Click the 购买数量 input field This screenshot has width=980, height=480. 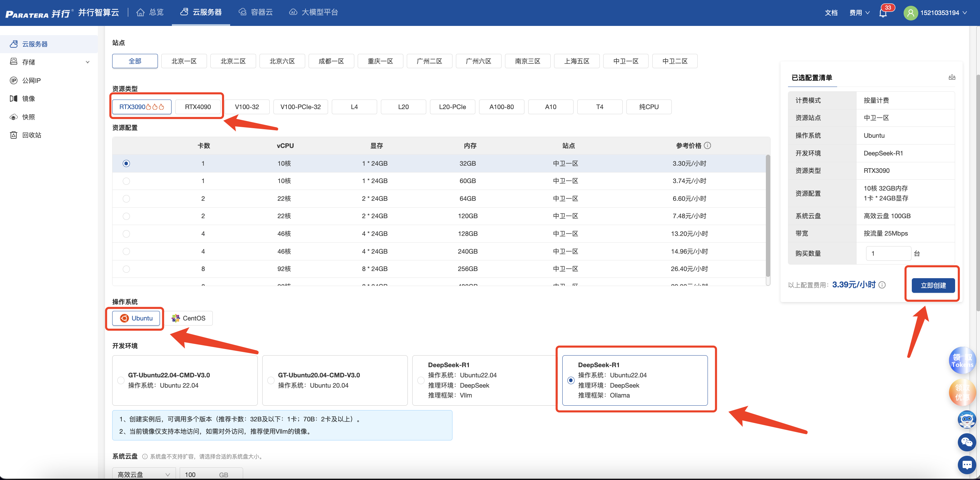[x=888, y=253]
